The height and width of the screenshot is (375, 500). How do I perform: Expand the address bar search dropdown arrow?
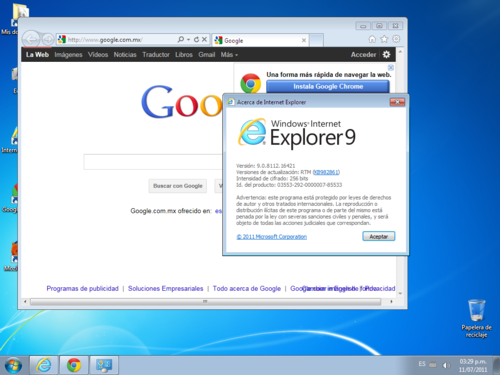tap(188, 39)
